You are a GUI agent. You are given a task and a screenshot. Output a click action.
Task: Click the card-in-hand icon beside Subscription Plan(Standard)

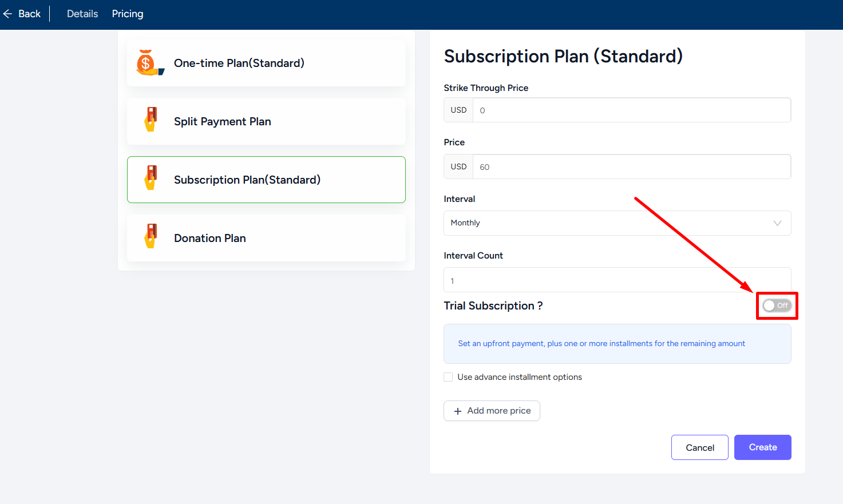[x=151, y=178]
